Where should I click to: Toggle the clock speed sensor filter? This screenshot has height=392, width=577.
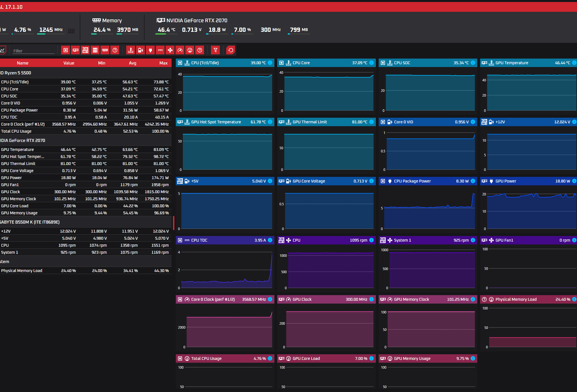(x=180, y=50)
